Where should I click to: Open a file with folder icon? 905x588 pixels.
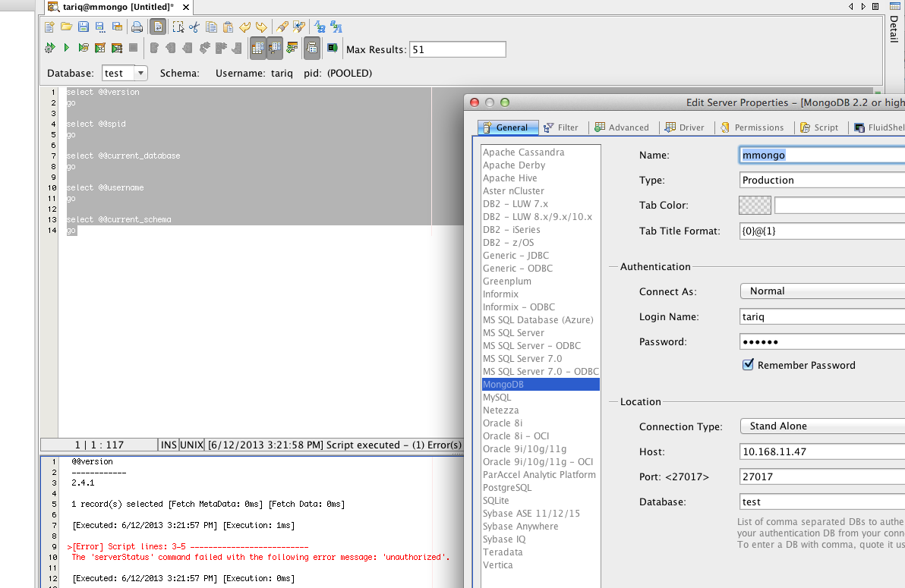[66, 27]
